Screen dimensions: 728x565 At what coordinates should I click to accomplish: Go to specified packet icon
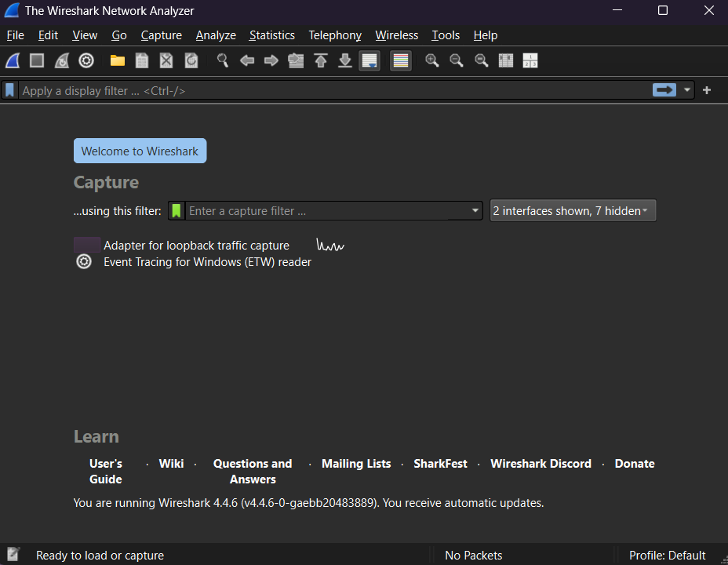pyautogui.click(x=296, y=60)
